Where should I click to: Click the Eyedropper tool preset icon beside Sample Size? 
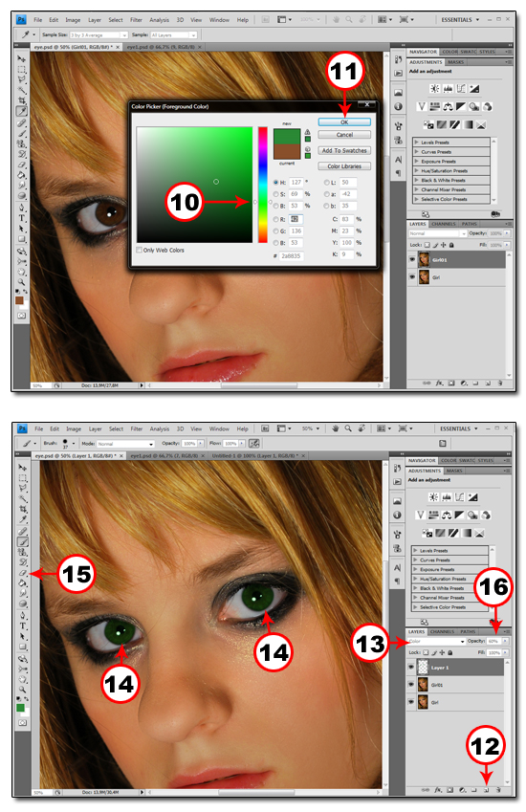tap(27, 34)
